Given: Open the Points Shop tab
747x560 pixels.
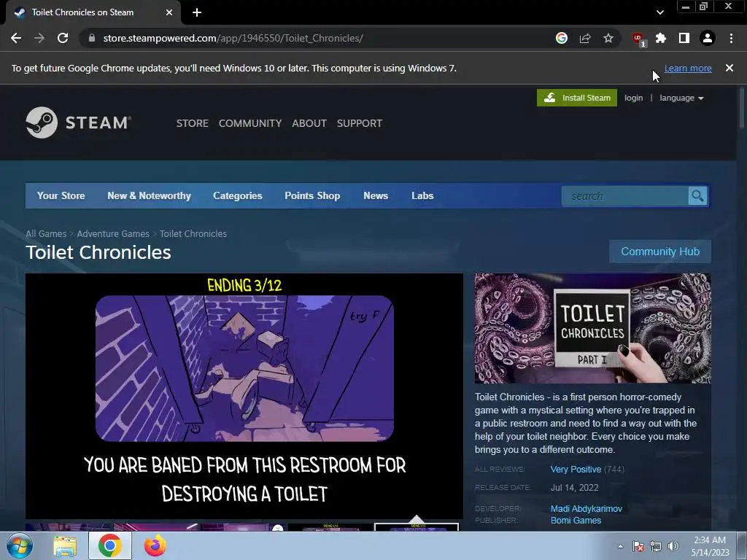Looking at the screenshot, I should (312, 195).
